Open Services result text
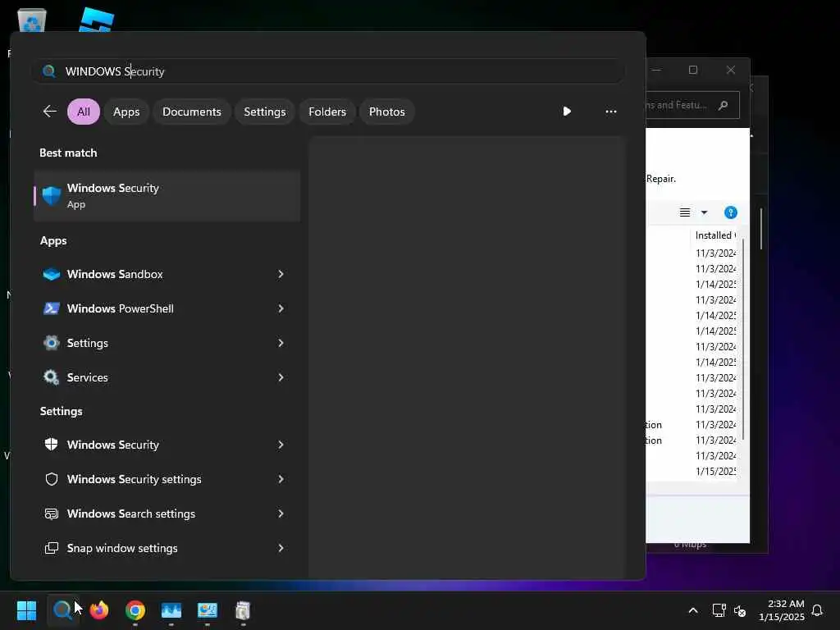The image size is (840, 630). pos(87,377)
